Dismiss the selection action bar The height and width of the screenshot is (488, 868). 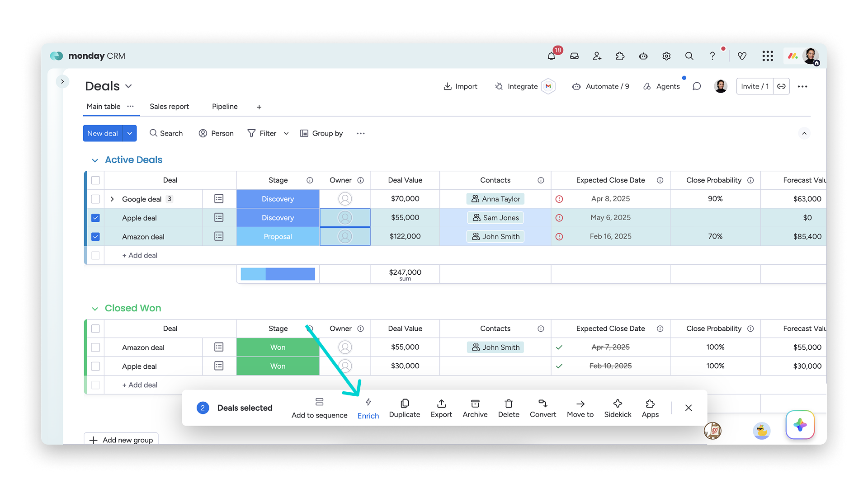pos(689,408)
